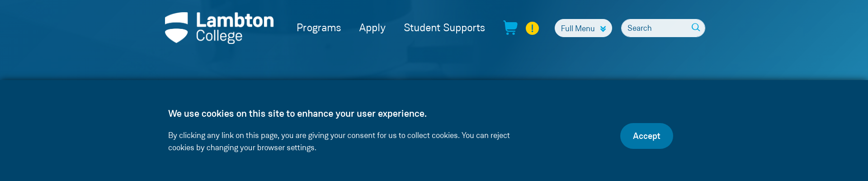Open the Apply menu item
Image resolution: width=868 pixels, height=181 pixels.
(372, 28)
